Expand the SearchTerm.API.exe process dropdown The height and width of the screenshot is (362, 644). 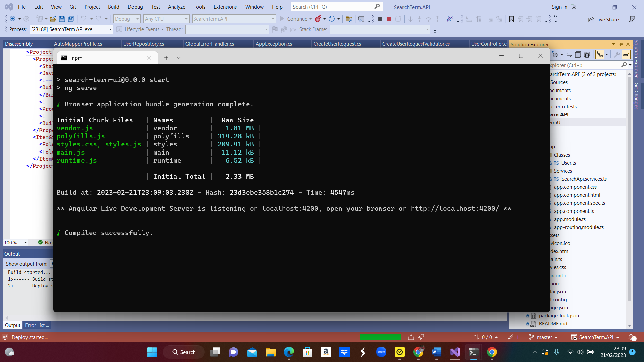(x=110, y=29)
